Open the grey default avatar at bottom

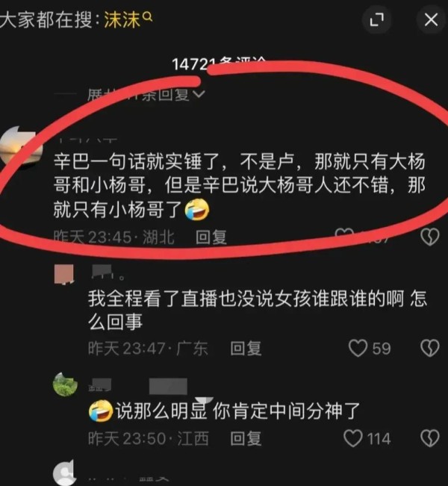click(64, 473)
